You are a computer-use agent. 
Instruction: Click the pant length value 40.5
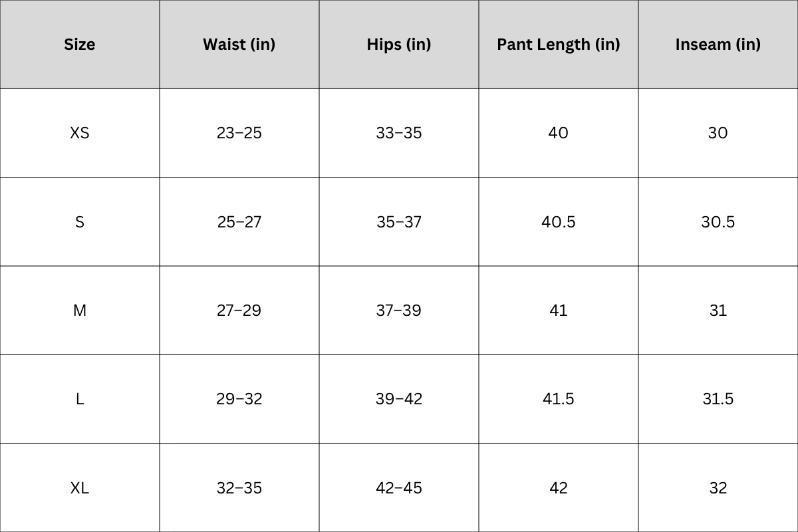coord(559,221)
